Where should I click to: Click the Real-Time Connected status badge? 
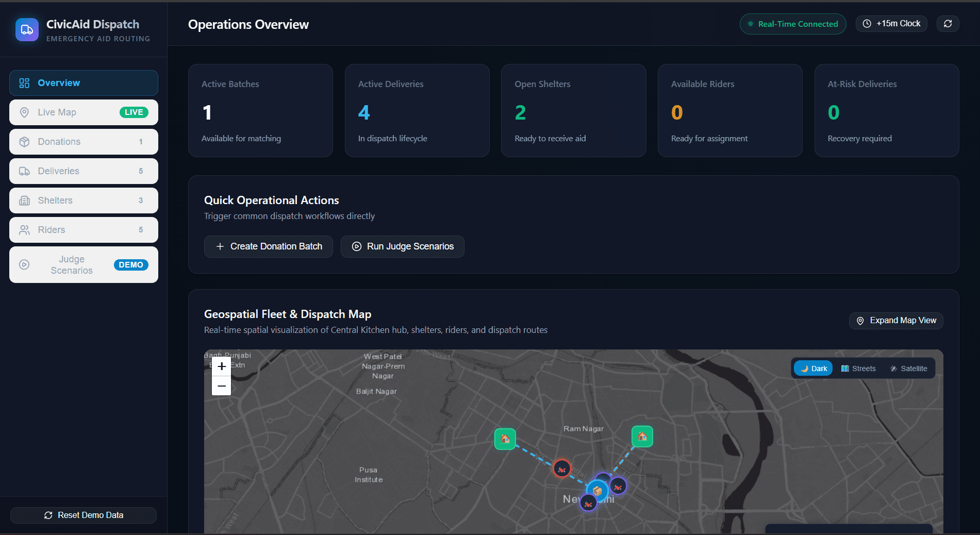pyautogui.click(x=793, y=24)
